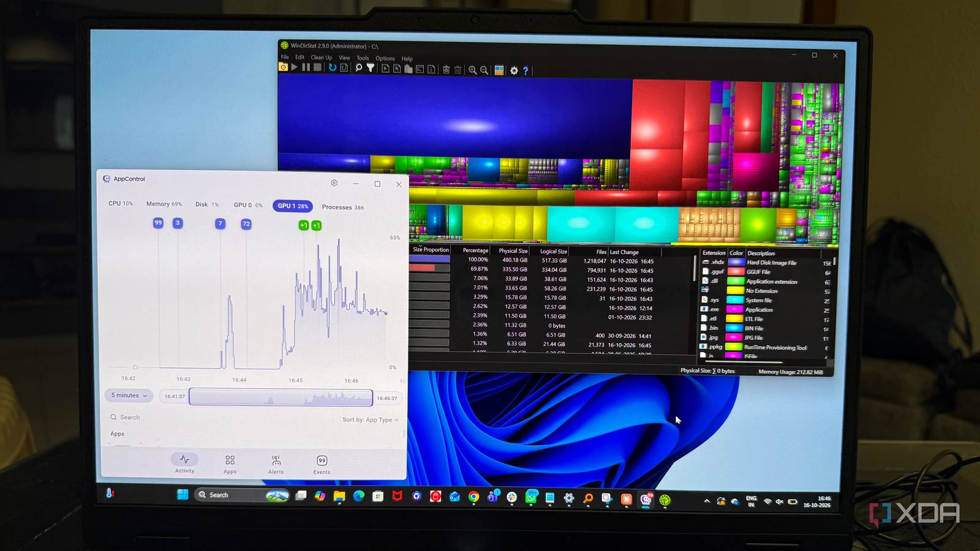The height and width of the screenshot is (551, 980).
Task: Click the select drives folder icon in WinDirStat
Action: pyautogui.click(x=283, y=67)
